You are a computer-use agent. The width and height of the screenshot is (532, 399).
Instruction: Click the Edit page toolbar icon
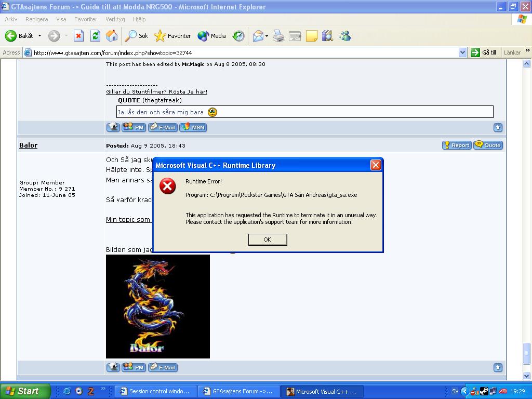295,36
